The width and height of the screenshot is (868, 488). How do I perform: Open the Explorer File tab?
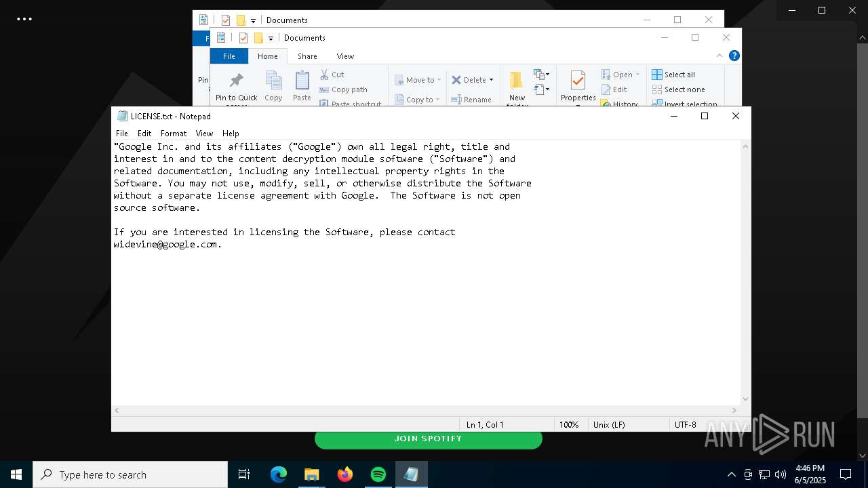point(229,56)
